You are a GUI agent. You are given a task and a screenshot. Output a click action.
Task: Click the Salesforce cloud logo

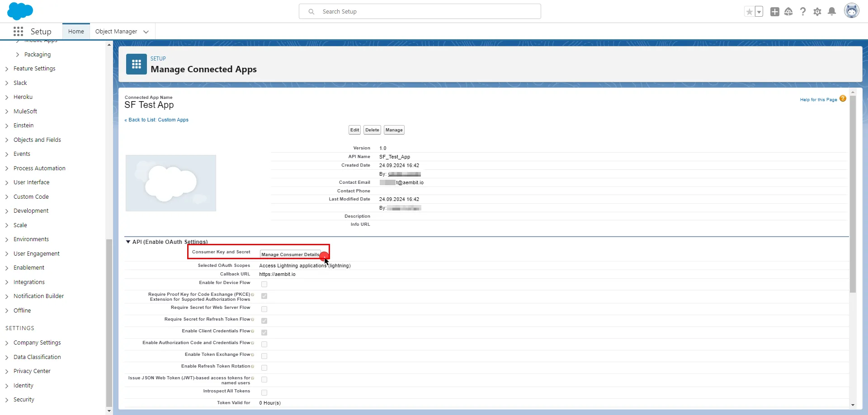coord(20,11)
